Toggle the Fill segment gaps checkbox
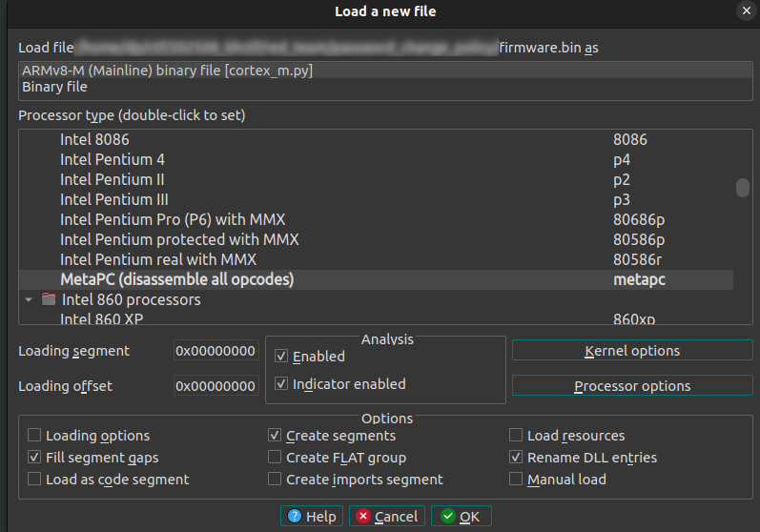Viewport: 760px width, 532px height. (x=35, y=458)
